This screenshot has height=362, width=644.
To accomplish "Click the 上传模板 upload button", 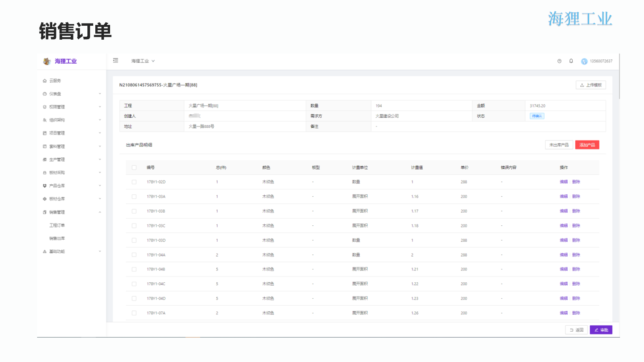I will [x=590, y=85].
